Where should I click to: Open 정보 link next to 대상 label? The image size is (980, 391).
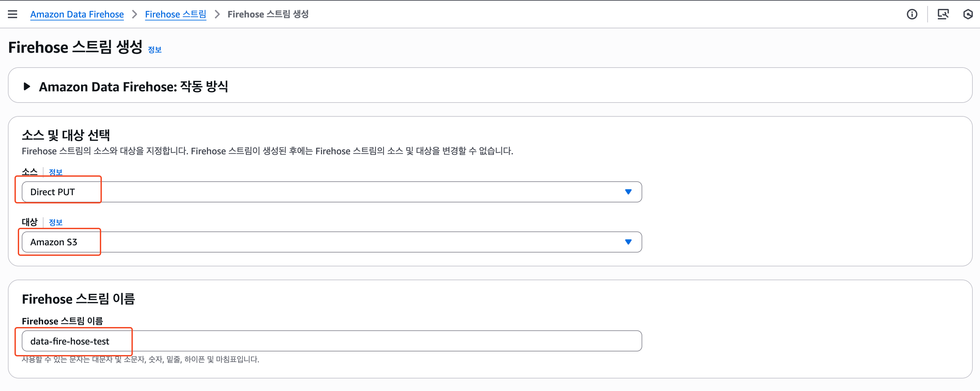[56, 222]
